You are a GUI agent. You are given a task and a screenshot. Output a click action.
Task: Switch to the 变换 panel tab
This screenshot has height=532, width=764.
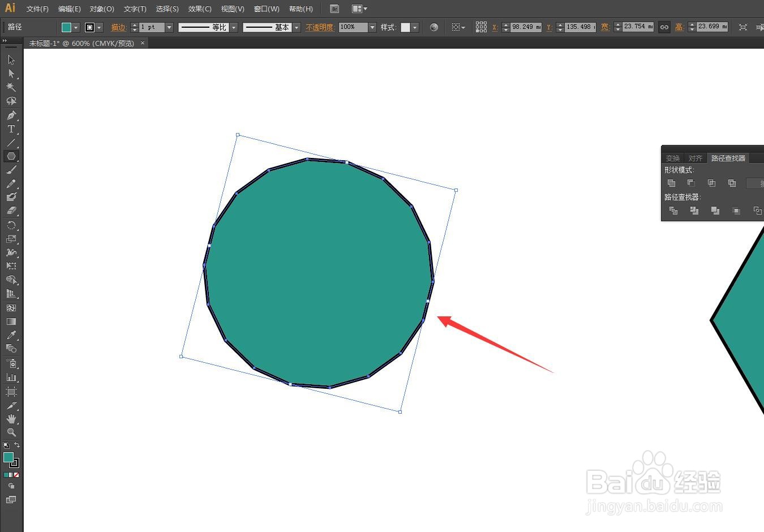pyautogui.click(x=673, y=158)
